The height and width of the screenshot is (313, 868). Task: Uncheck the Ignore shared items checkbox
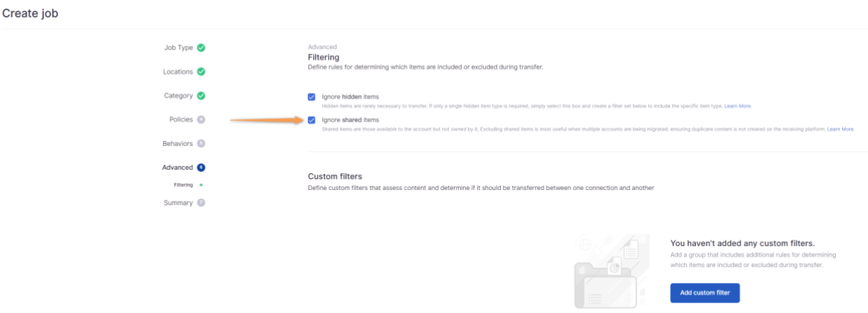(x=311, y=120)
